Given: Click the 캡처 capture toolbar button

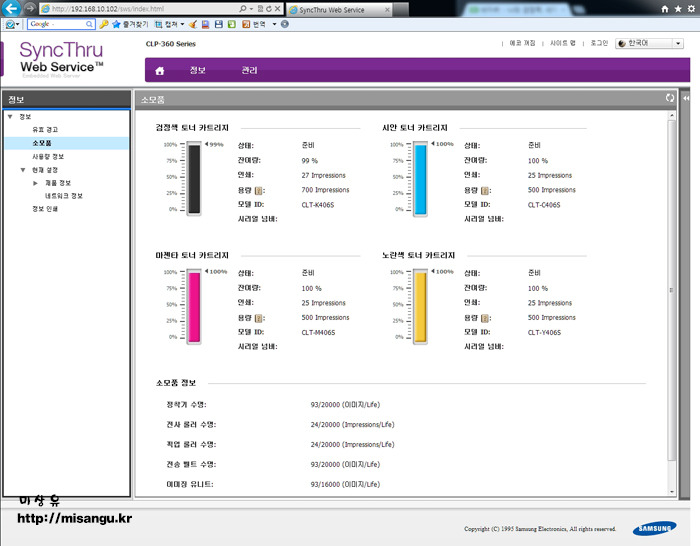Looking at the screenshot, I should 166,24.
